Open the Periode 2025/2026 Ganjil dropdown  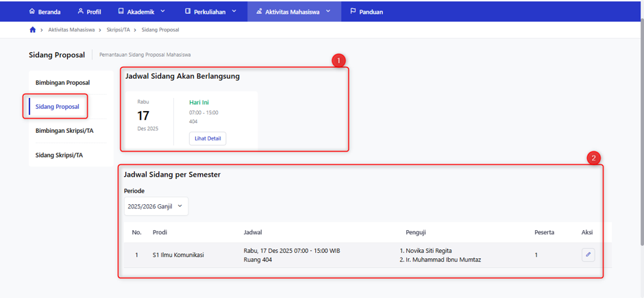click(156, 206)
